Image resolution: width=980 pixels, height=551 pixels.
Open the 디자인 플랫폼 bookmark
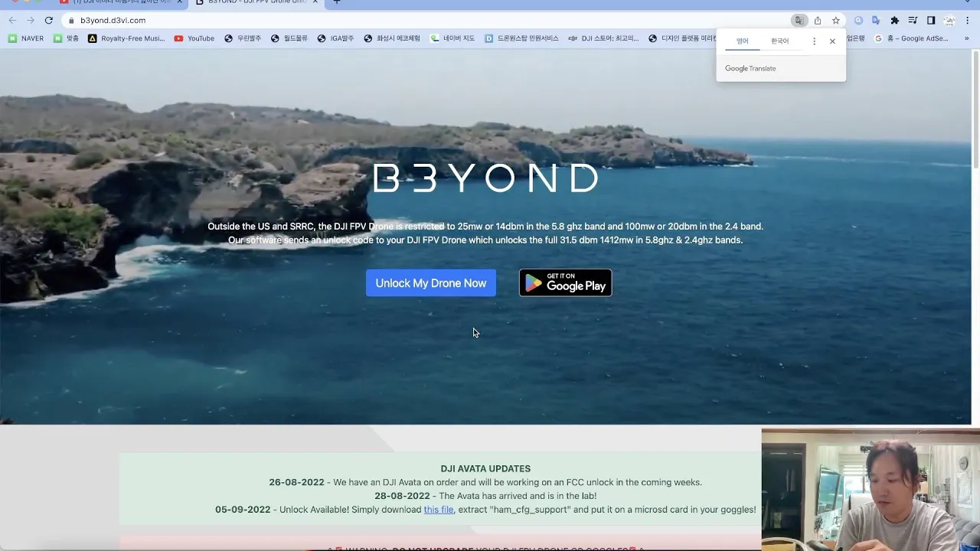pyautogui.click(x=682, y=38)
